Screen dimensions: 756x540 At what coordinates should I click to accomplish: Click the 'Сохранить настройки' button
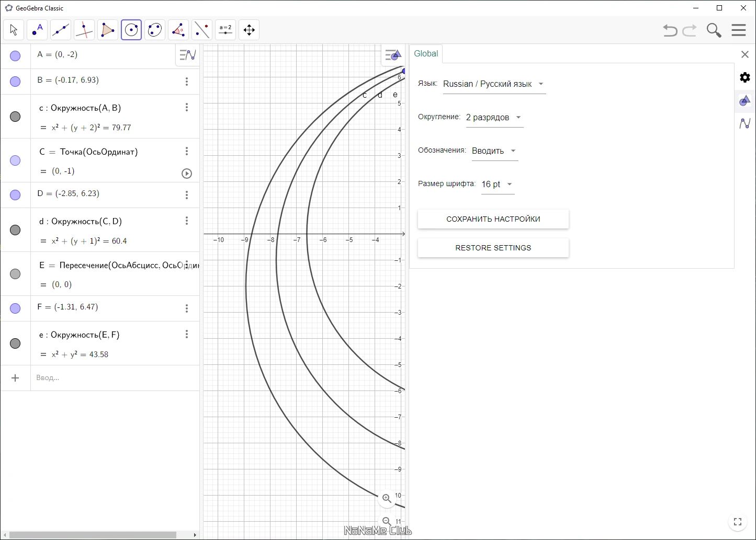click(x=493, y=219)
